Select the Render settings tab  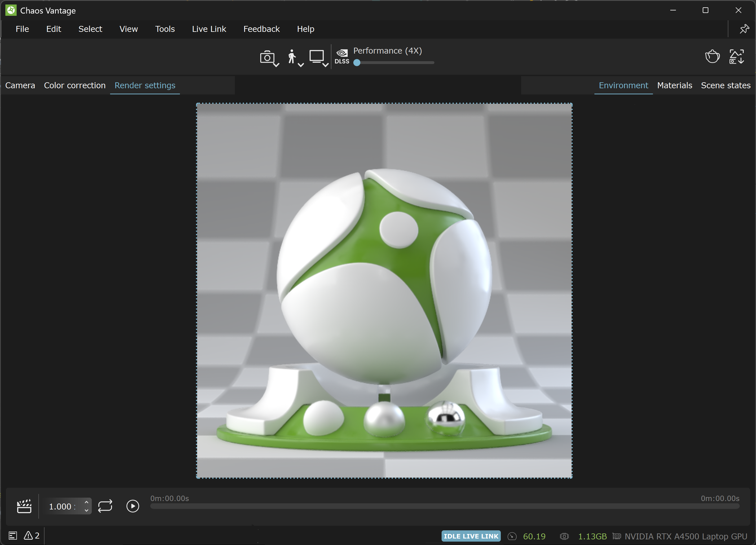[x=145, y=85]
